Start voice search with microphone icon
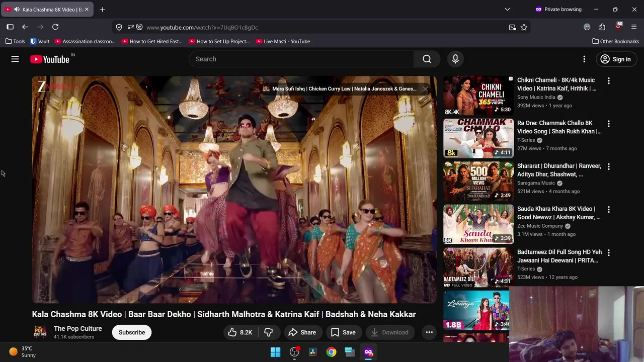The width and height of the screenshot is (644, 362). [x=455, y=59]
